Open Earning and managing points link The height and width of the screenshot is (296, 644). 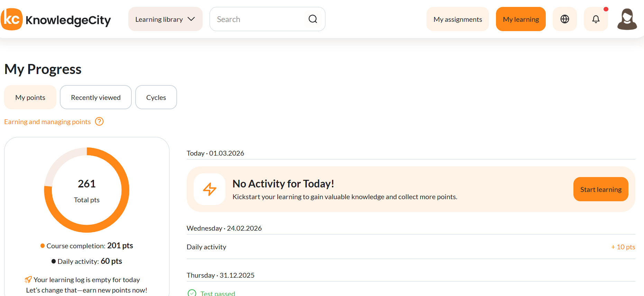[47, 122]
